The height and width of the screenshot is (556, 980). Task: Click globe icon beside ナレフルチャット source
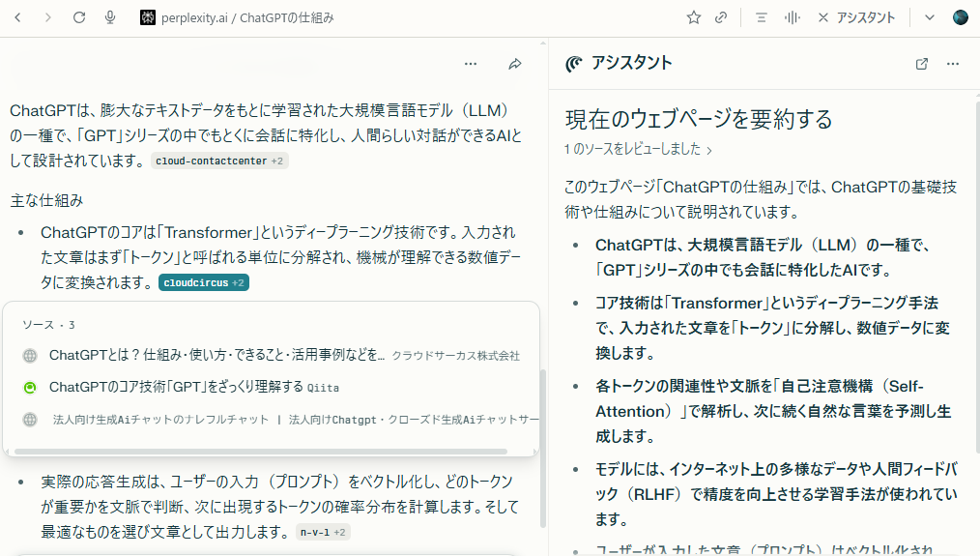click(30, 420)
